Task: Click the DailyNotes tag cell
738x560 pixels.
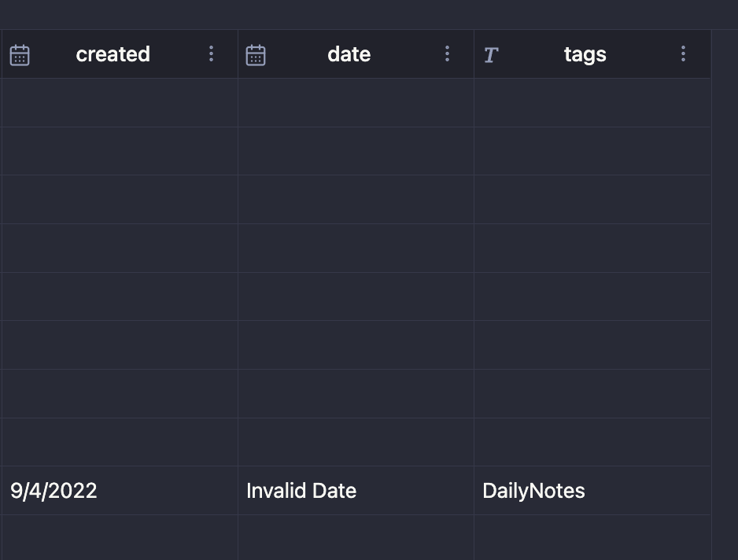Action: (x=533, y=490)
